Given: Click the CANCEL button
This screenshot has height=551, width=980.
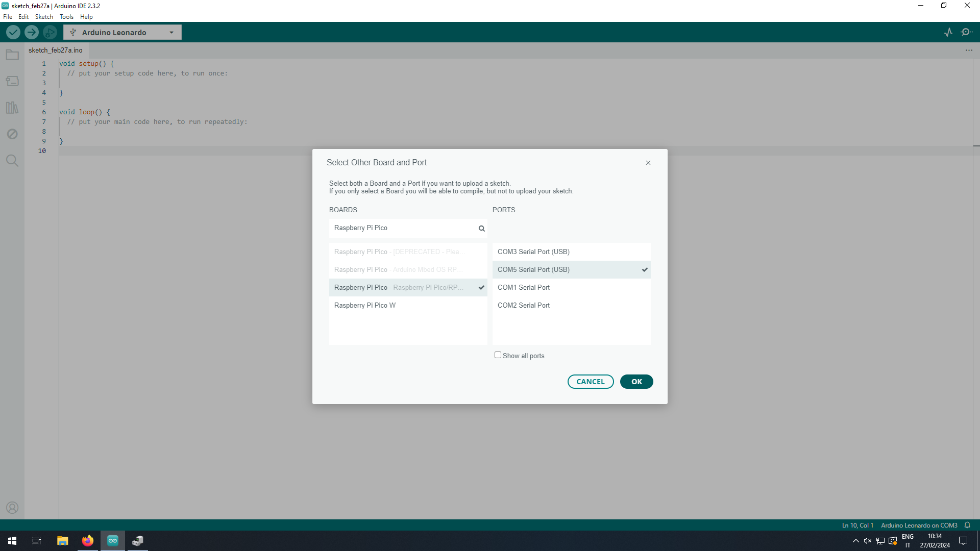Looking at the screenshot, I should tap(591, 382).
